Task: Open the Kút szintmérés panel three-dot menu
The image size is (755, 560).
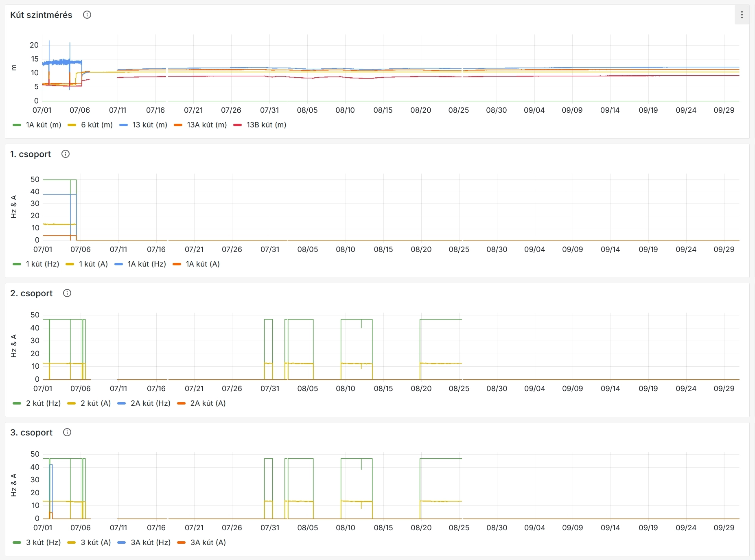Action: click(742, 15)
